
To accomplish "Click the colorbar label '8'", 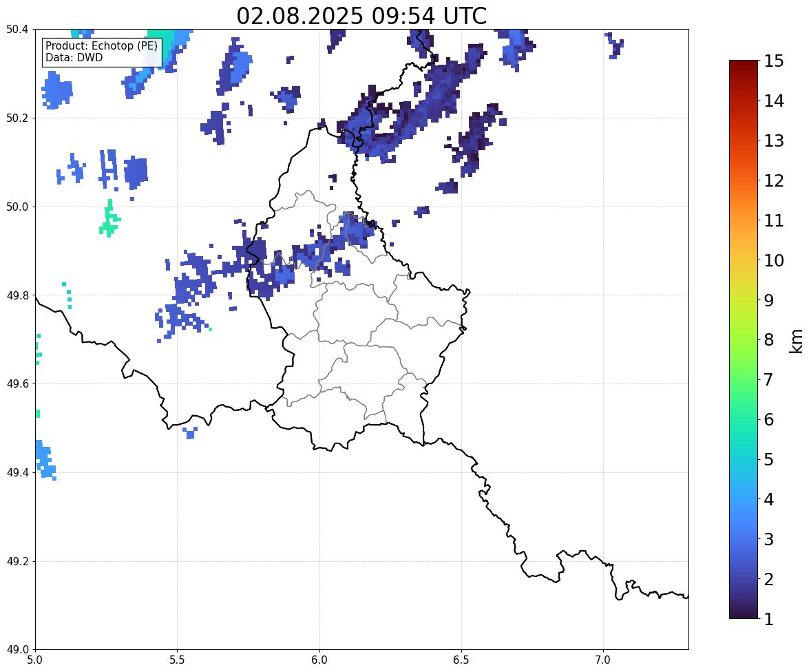I will tap(769, 340).
